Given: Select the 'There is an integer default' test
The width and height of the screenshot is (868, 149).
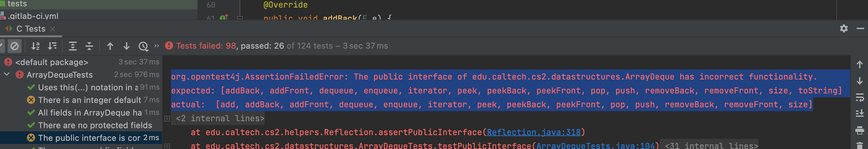Looking at the screenshot, I should [x=89, y=100].
